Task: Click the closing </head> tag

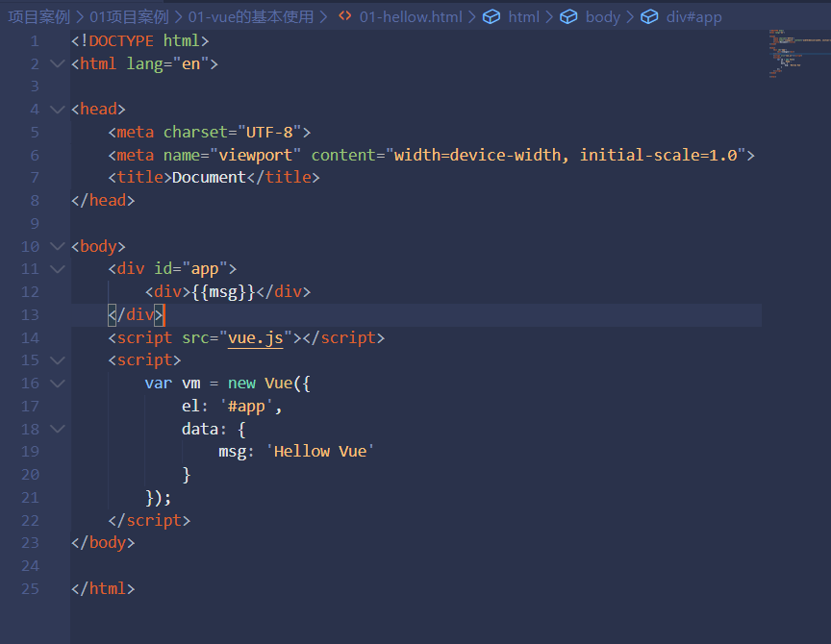Action: 103,200
